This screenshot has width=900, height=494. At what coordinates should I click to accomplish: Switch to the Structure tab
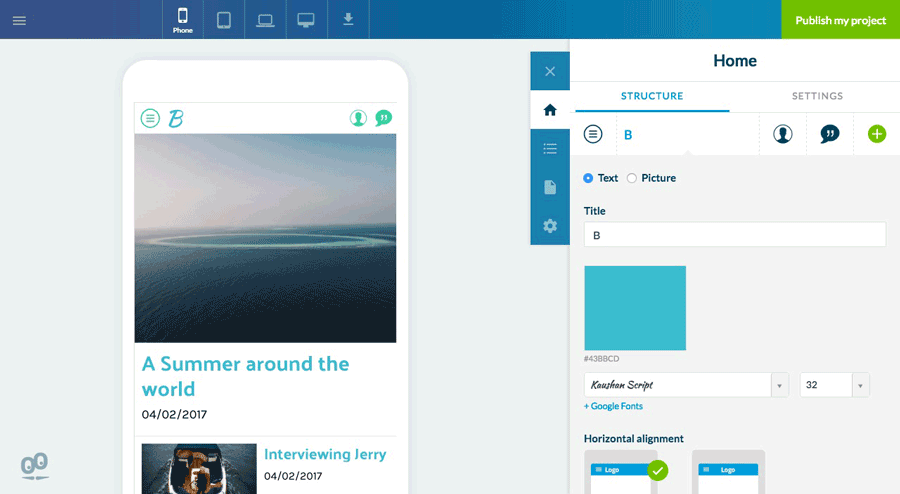pos(652,96)
